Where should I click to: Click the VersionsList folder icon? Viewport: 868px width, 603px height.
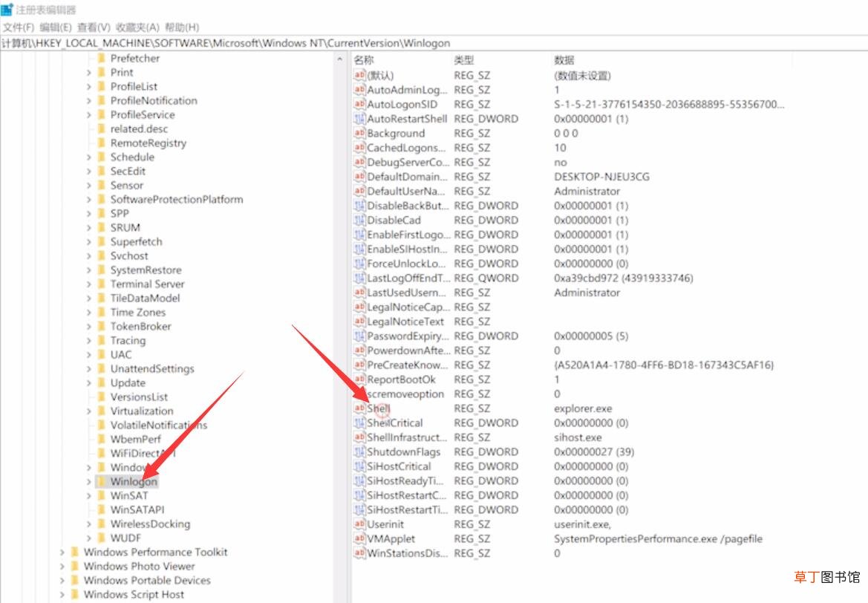pyautogui.click(x=101, y=397)
